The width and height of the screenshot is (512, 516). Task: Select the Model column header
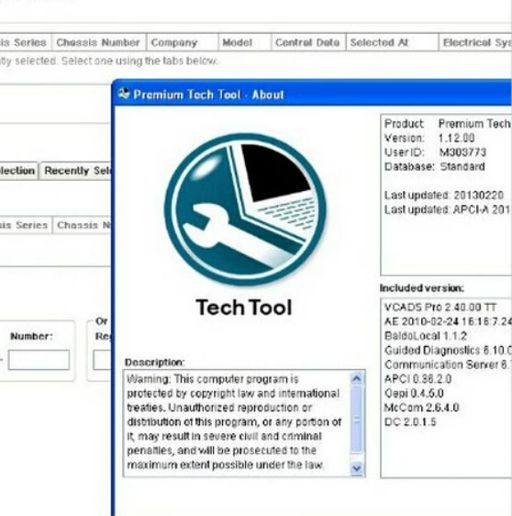pos(245,43)
